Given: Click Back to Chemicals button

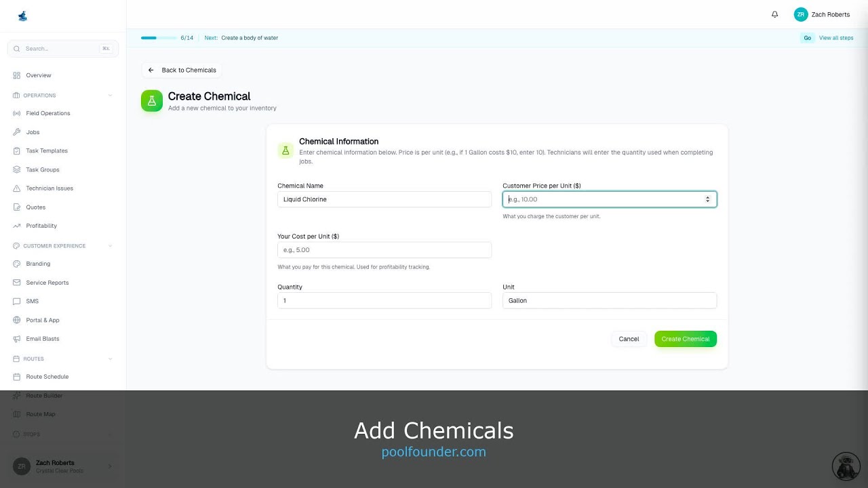Looking at the screenshot, I should [182, 70].
